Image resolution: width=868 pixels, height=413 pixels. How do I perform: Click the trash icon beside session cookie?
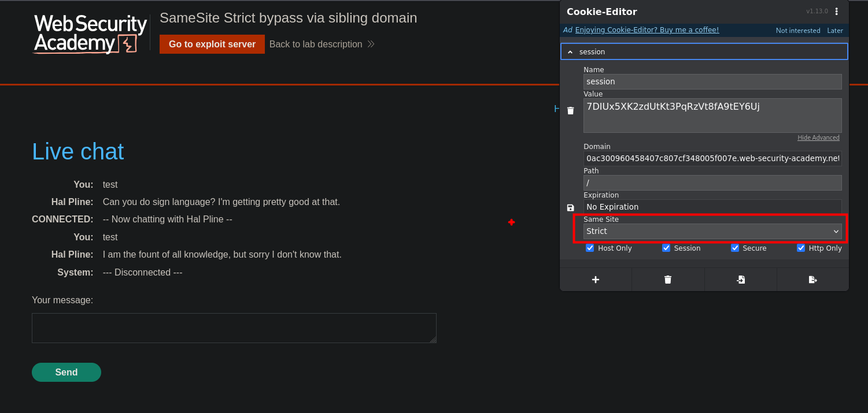click(571, 110)
